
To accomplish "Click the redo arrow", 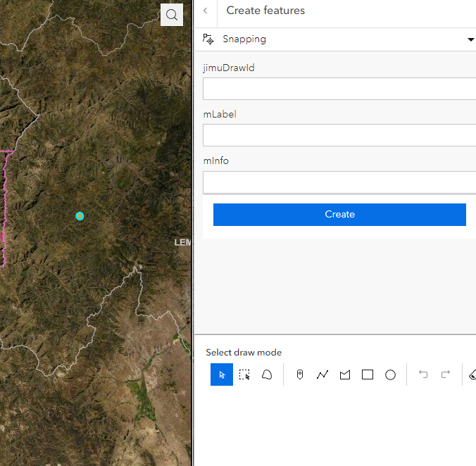I will [446, 374].
